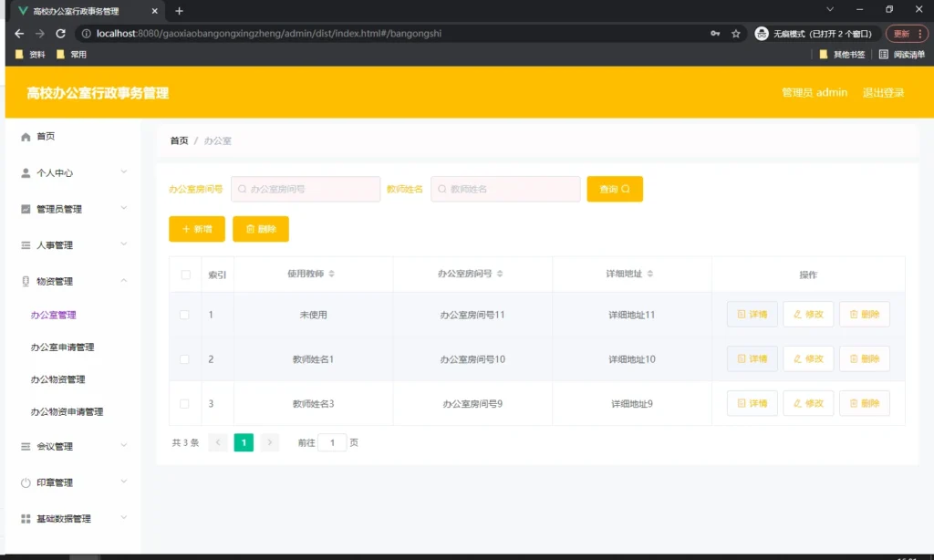Click the 会议管理 sidebar icon

click(27, 446)
